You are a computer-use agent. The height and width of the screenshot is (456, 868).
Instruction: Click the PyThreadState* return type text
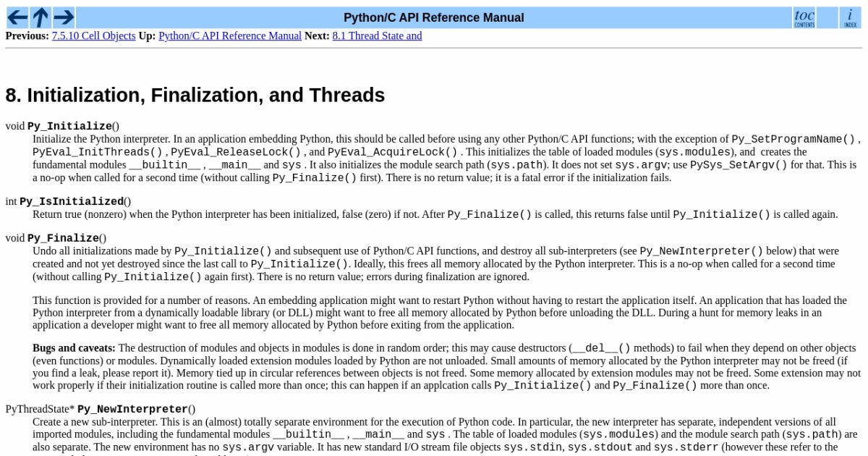[40, 409]
